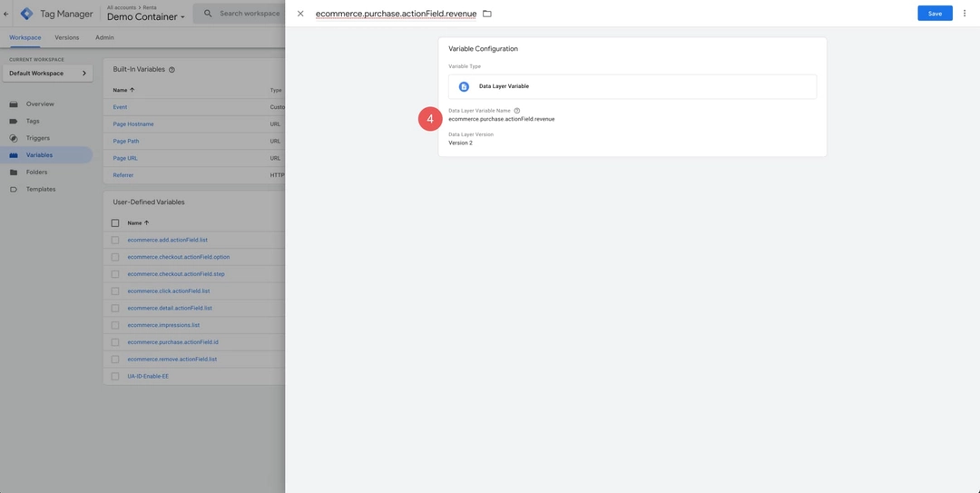Image resolution: width=980 pixels, height=493 pixels.
Task: Open help for Data Layer Variable Name
Action: click(x=517, y=111)
